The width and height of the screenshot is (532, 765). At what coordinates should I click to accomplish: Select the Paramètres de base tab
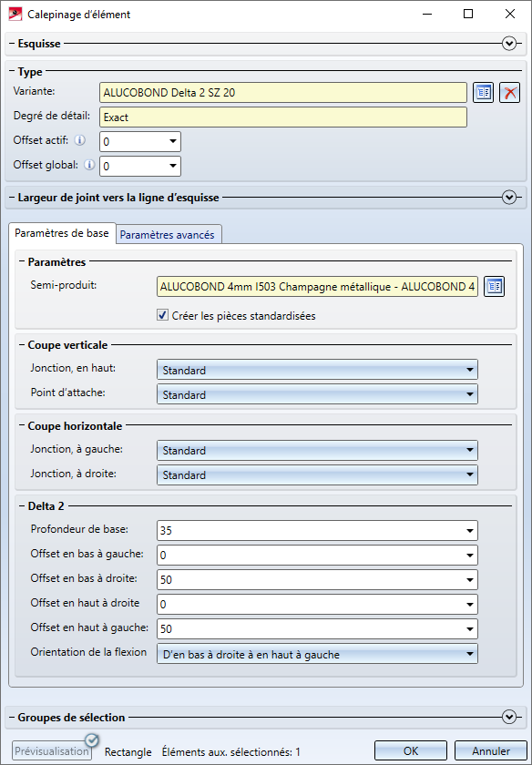62,233
